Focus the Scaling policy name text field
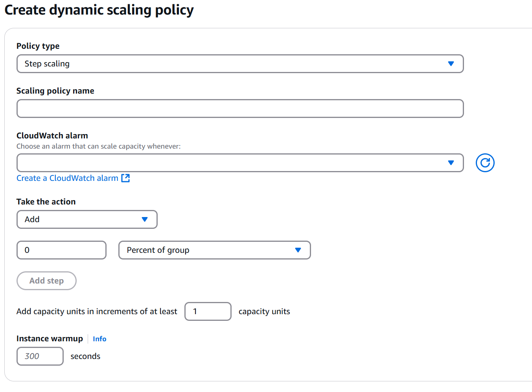The height and width of the screenshot is (392, 532). point(240,109)
